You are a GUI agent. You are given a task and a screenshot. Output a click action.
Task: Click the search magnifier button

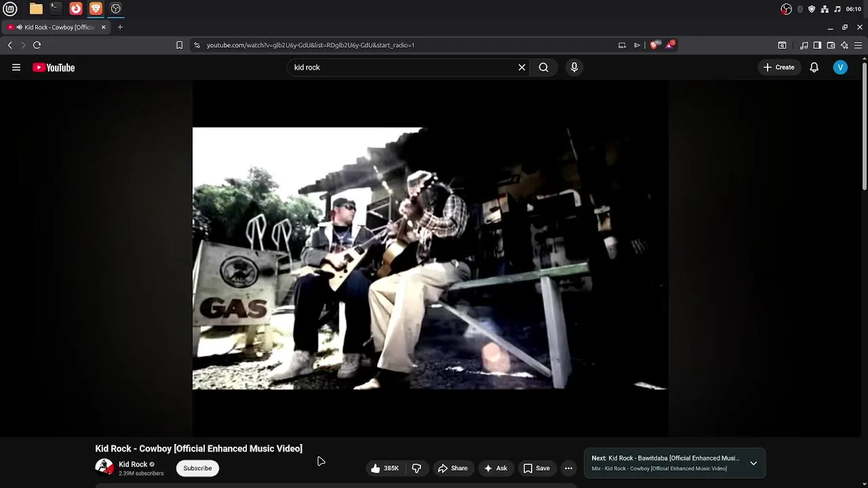pos(543,67)
